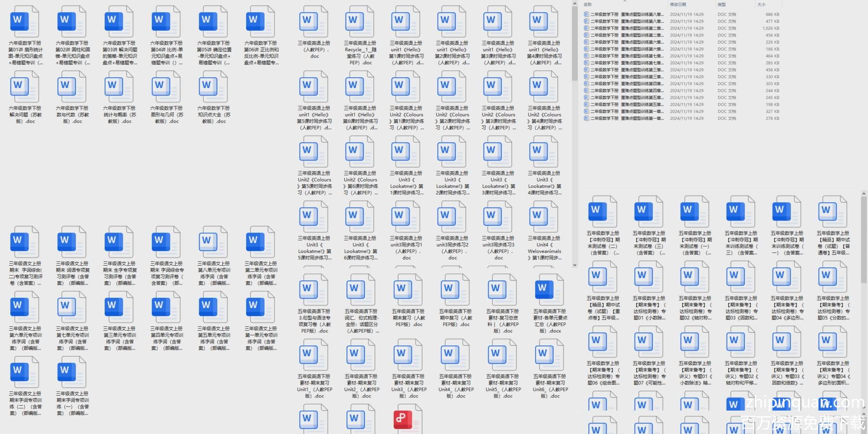Select the 二年级数学下册 row sized 686 KB

click(681, 14)
